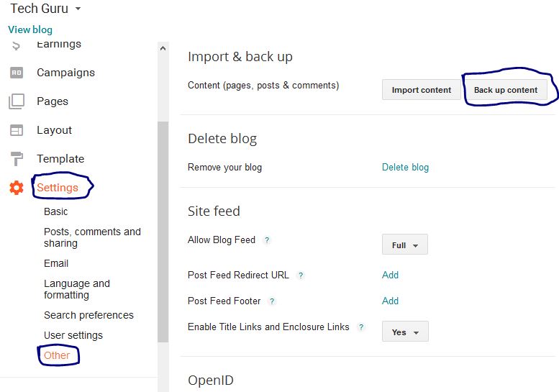Open help icon beside Allow Blog Feed
The width and height of the screenshot is (559, 392).
click(267, 240)
